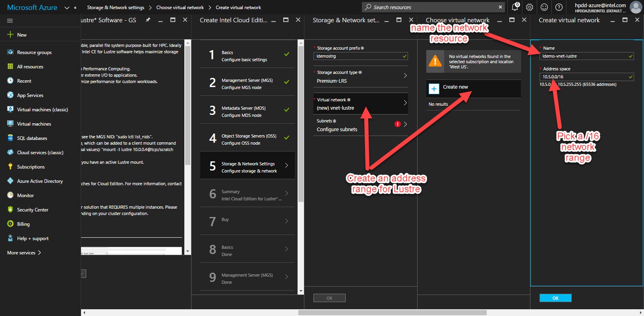The height and width of the screenshot is (316, 644).
Task: Expand step 7 Buy chevron
Action: point(286,221)
